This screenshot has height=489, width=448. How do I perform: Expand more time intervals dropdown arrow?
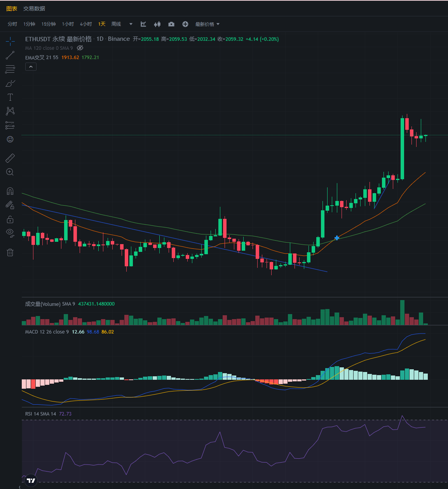(131, 24)
